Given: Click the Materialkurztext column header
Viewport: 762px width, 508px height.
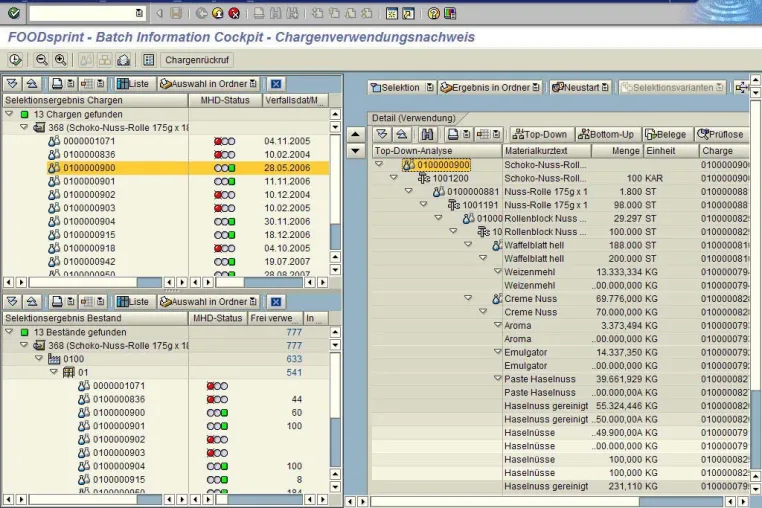Looking at the screenshot, I should coord(547,151).
